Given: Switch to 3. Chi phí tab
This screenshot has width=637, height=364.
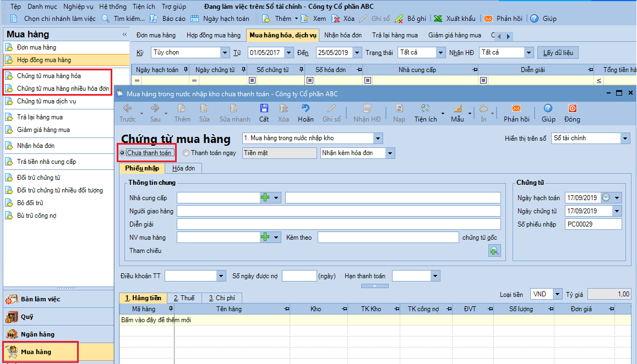Looking at the screenshot, I should [x=222, y=298].
